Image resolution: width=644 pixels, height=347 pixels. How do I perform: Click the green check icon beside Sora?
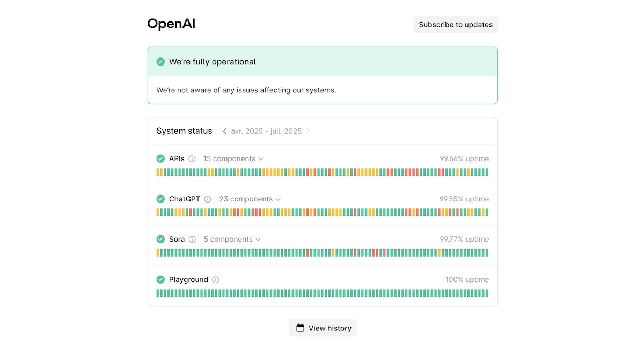click(160, 239)
